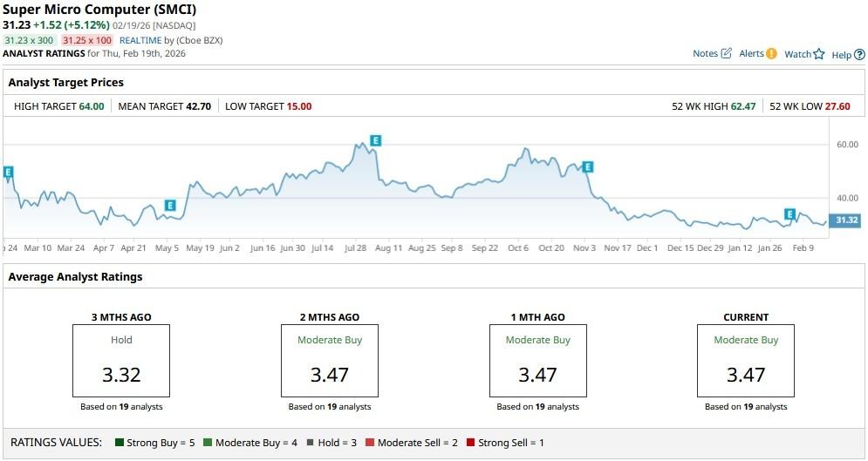Click the Super Micro Computer (SMCI) title
The height and width of the screenshot is (461, 868).
pos(99,10)
